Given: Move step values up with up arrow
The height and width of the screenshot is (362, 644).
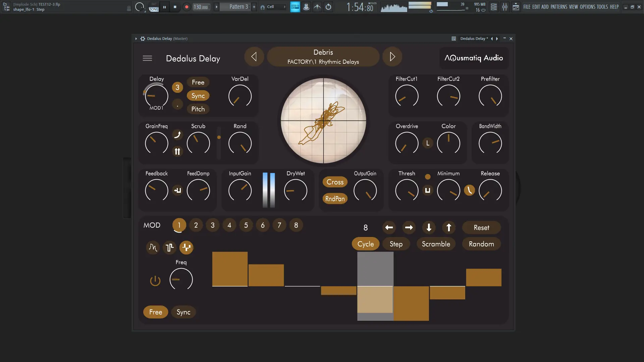Looking at the screenshot, I should click(449, 228).
